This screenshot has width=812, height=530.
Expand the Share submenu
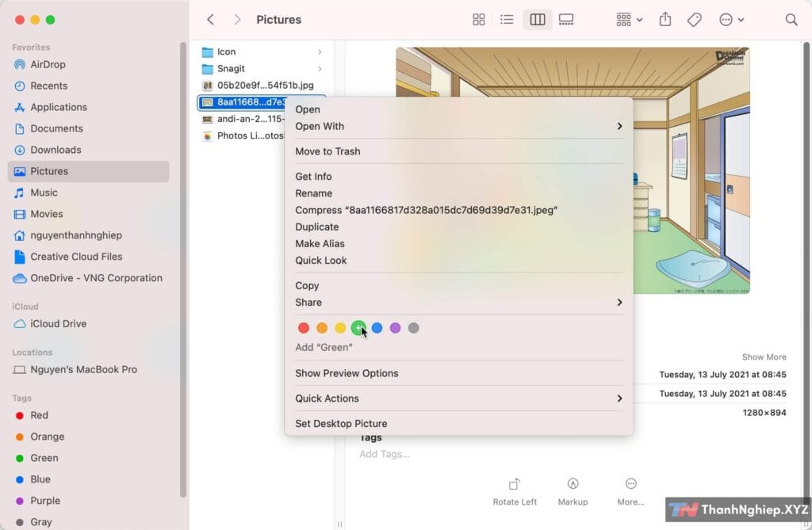tap(459, 303)
